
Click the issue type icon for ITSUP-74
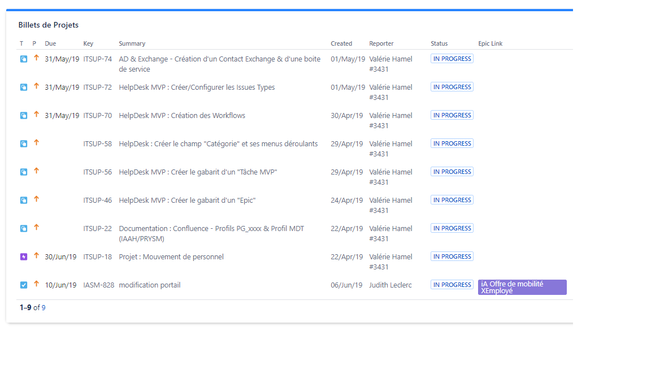point(24,59)
